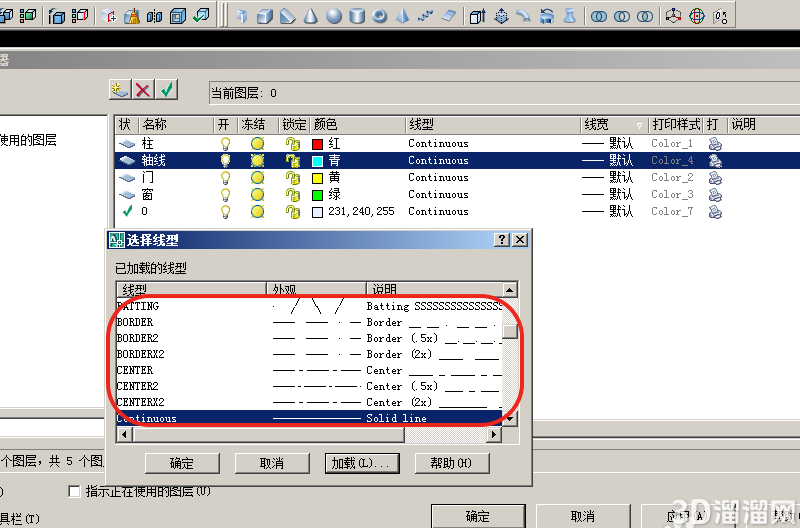Select the Cylinder solid tool
Screen dimensions: 800x528
coord(357,16)
